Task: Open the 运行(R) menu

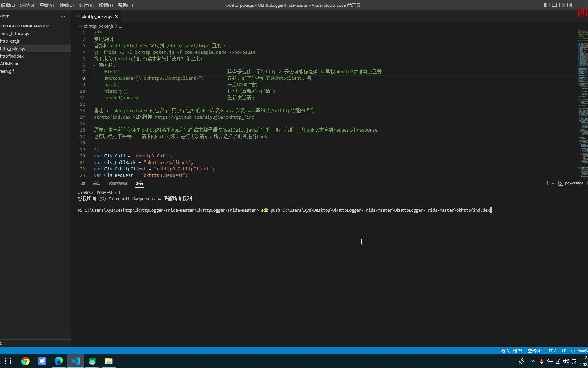Action: coord(86,5)
